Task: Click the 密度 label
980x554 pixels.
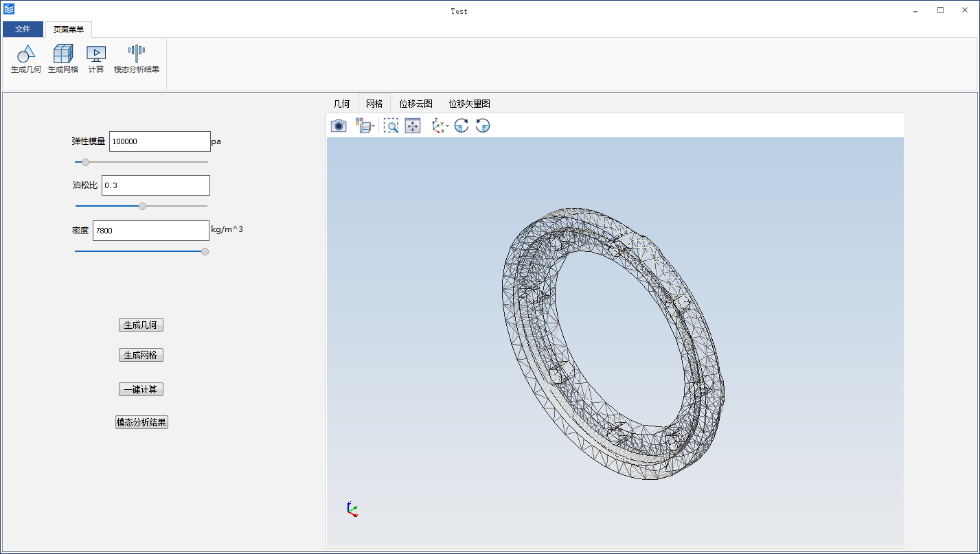Action: [x=80, y=231]
